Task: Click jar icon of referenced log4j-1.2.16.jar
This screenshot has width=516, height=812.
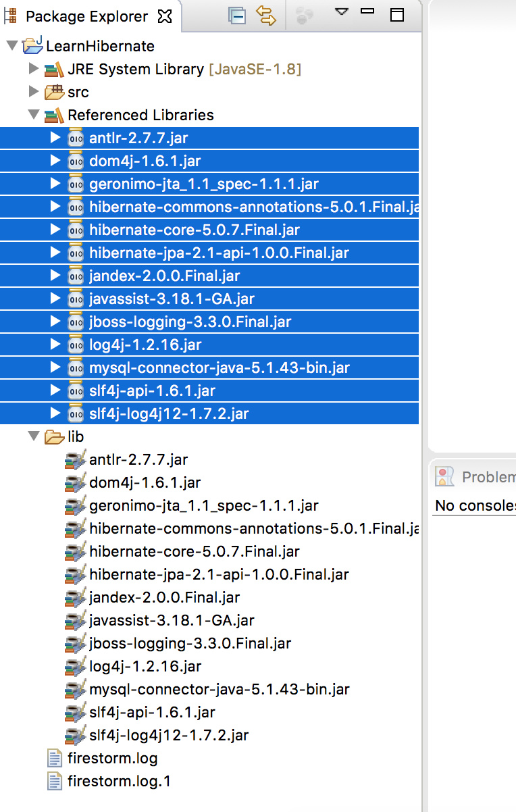Action: (76, 345)
